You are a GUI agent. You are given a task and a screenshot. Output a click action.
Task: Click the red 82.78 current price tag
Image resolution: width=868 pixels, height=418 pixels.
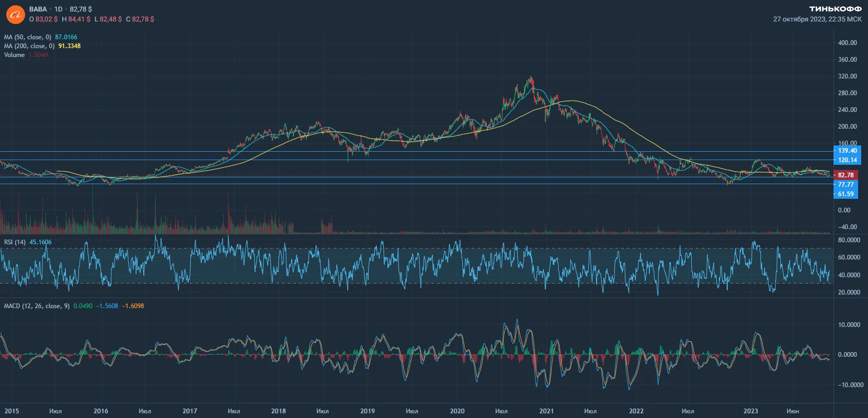[x=846, y=175]
